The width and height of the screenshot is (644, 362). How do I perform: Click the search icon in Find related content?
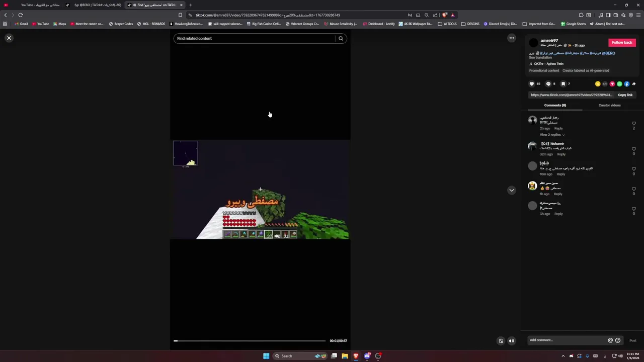click(341, 38)
